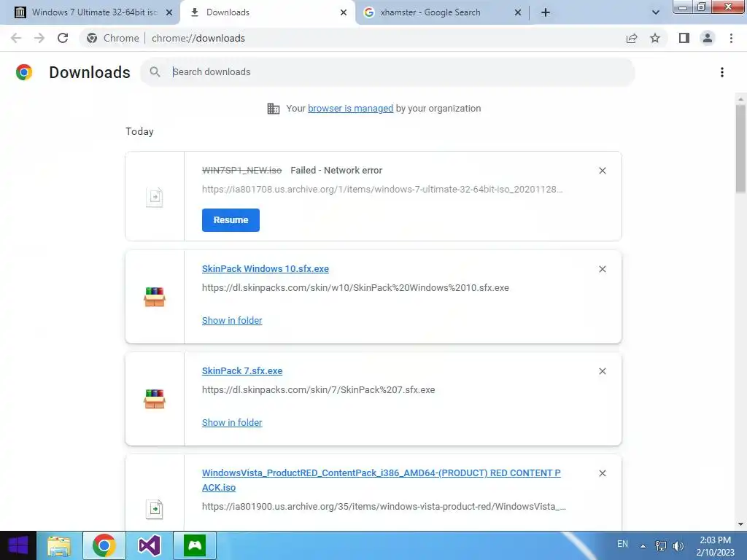Open the Windows Start button

point(18,545)
